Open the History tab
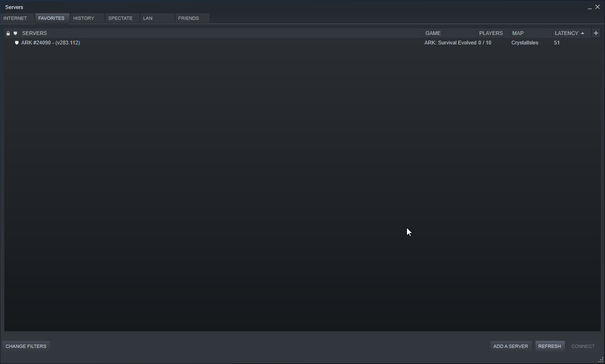Image resolution: width=605 pixels, height=364 pixels. click(84, 18)
